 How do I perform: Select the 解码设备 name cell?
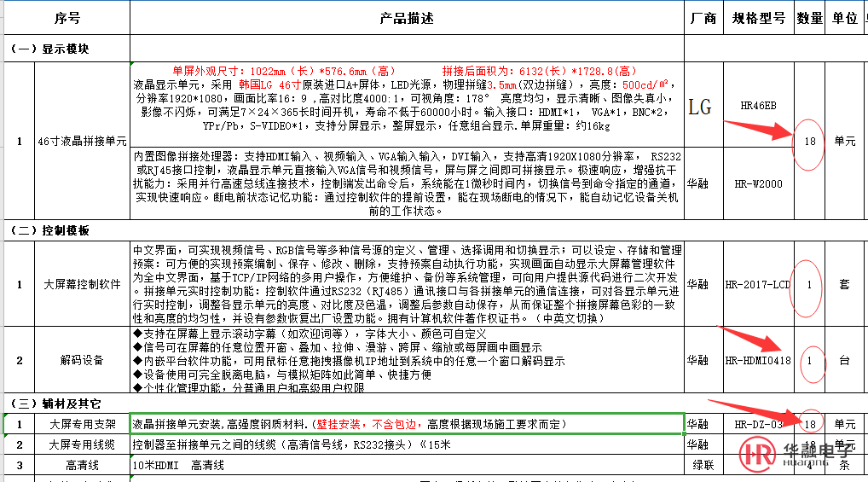coord(83,360)
